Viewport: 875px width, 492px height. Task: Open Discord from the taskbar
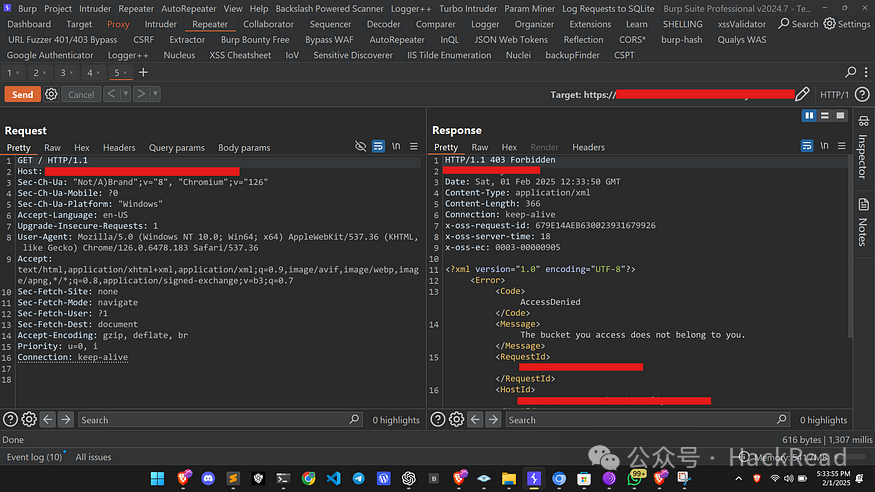coord(208,478)
